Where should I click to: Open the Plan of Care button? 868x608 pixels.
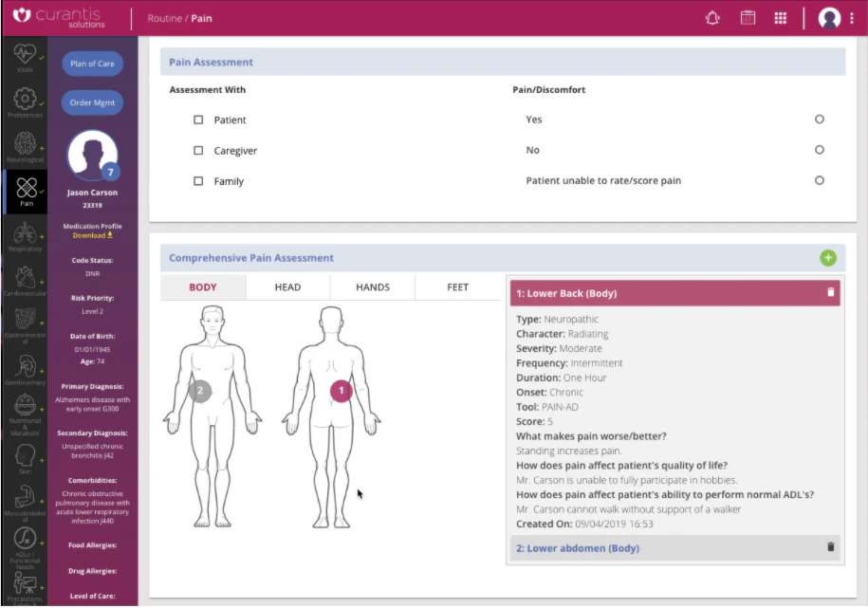tap(92, 64)
